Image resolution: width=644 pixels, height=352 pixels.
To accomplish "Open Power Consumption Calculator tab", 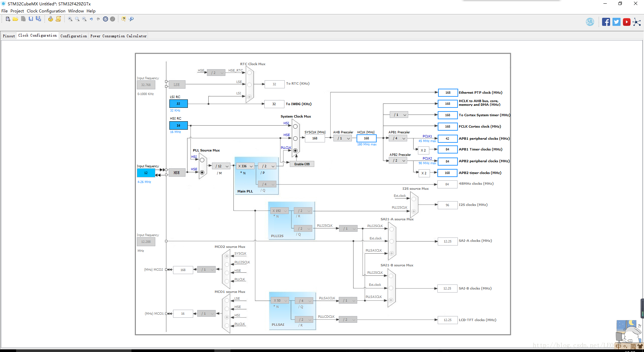I will (118, 36).
